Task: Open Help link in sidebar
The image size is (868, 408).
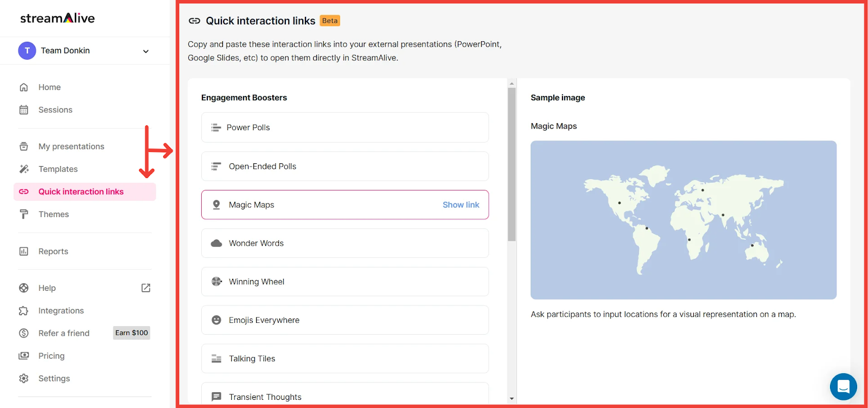Action: 47,288
